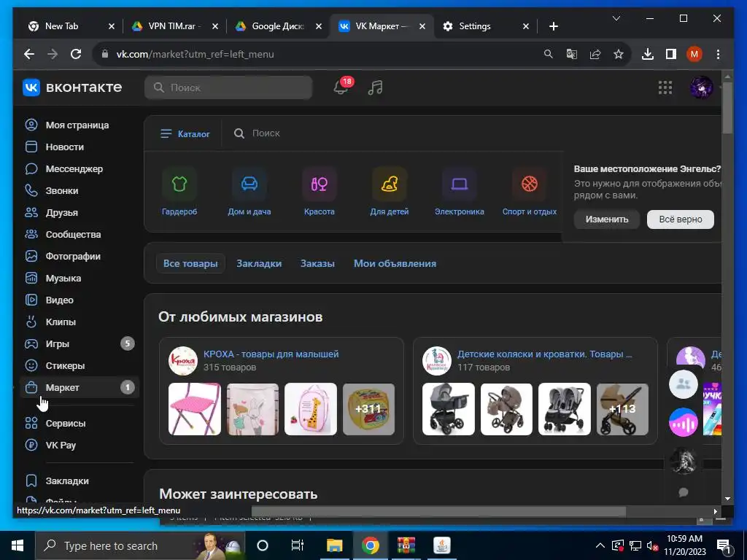747x560 pixels.
Task: Reload the page with the refresh icon
Action: coord(76,54)
